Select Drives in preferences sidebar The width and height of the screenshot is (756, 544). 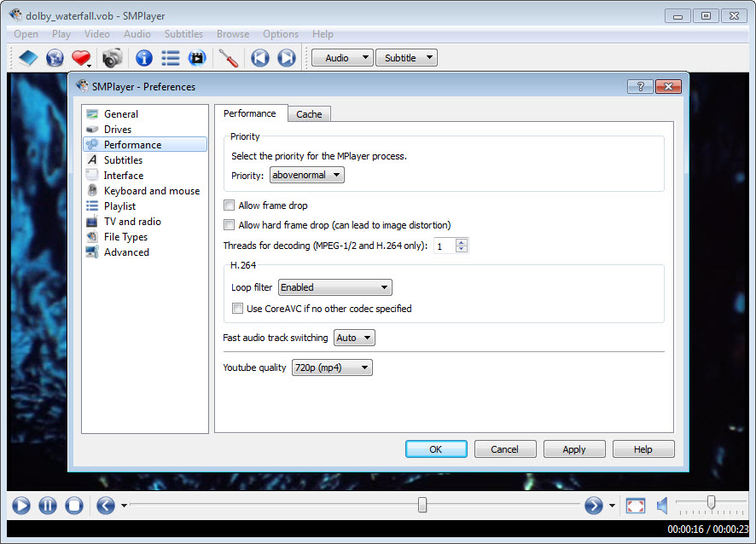click(145, 129)
